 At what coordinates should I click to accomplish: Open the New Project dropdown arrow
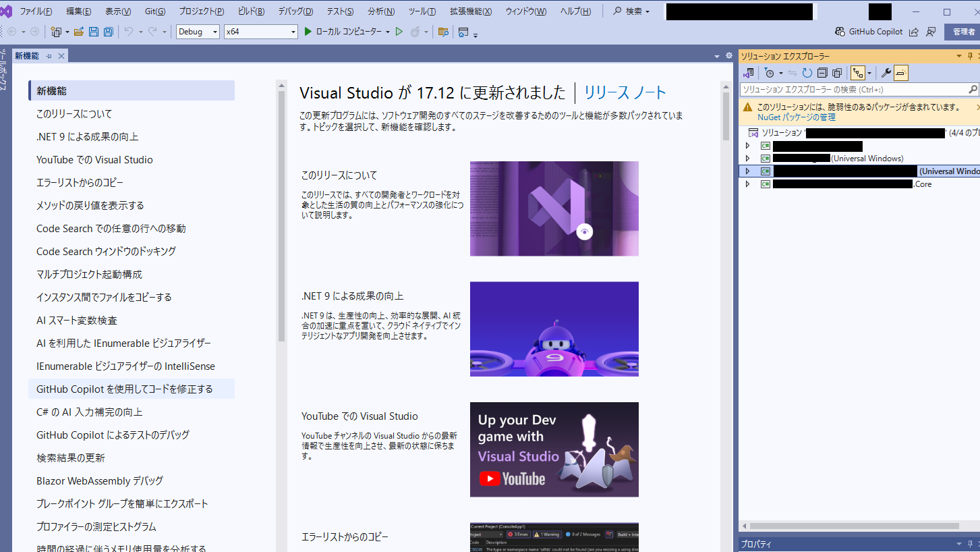66,32
